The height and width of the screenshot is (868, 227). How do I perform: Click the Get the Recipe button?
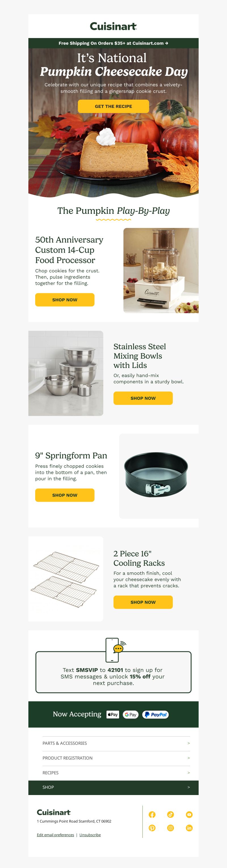click(x=113, y=106)
